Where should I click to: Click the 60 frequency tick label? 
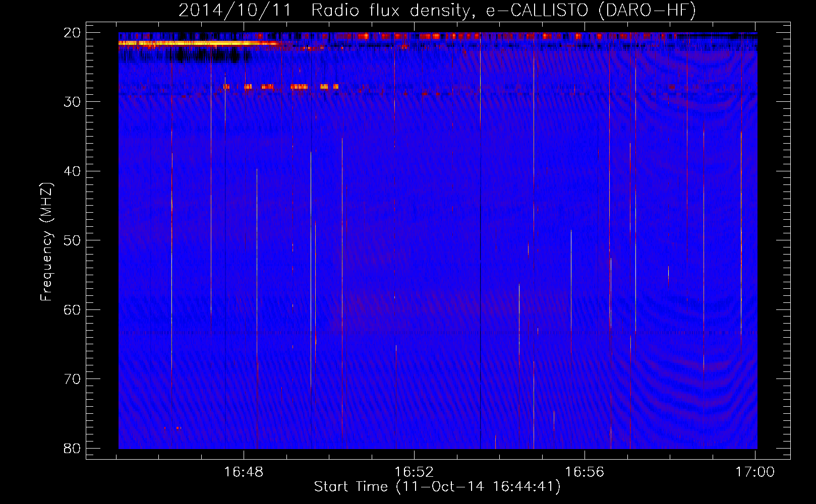pyautogui.click(x=73, y=309)
